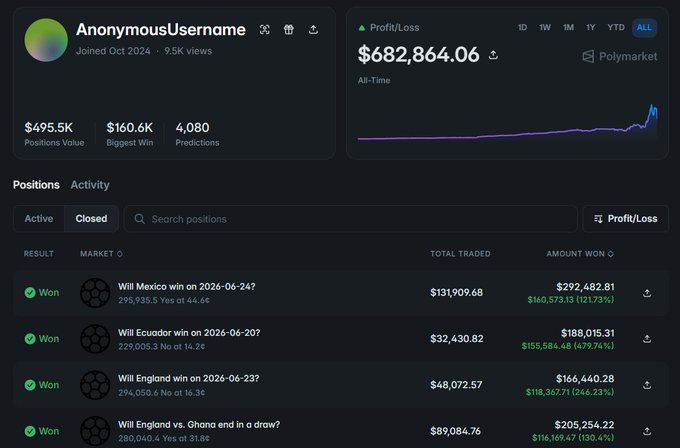Switch to the Positions tab

point(36,185)
